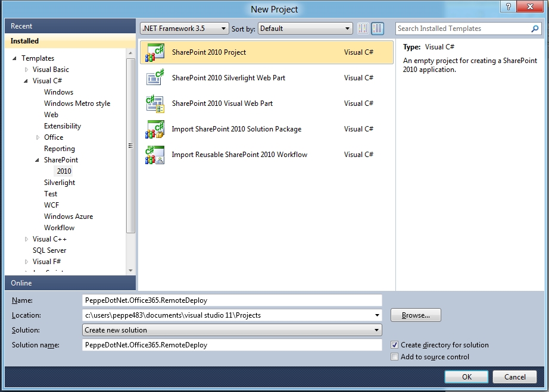Close the New Project dialog
The image size is (549, 392).
pyautogui.click(x=530, y=7)
